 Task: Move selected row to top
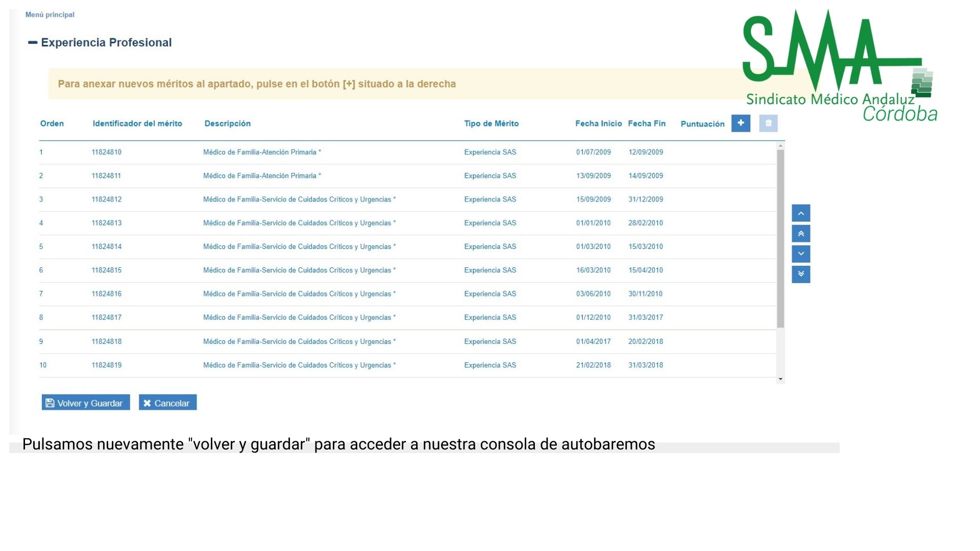click(801, 234)
